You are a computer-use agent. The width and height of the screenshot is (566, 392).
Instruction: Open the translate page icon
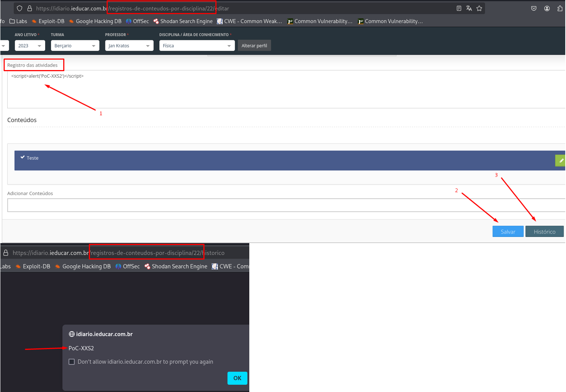(469, 8)
